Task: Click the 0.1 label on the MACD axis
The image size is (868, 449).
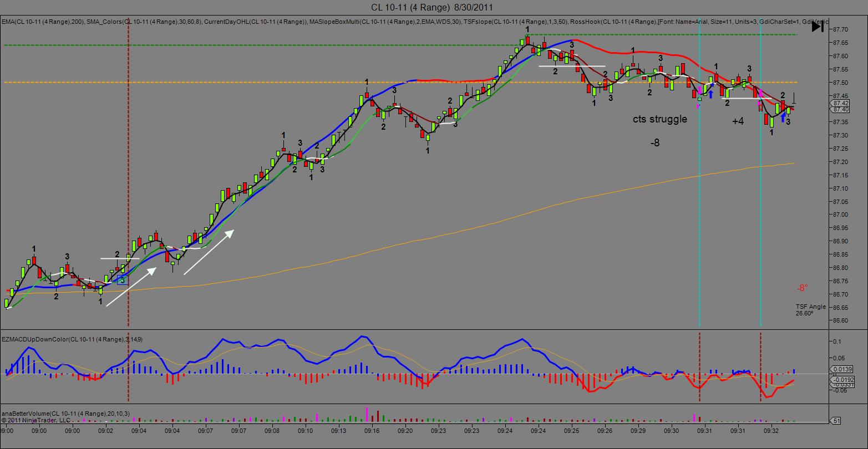Action: click(837, 341)
